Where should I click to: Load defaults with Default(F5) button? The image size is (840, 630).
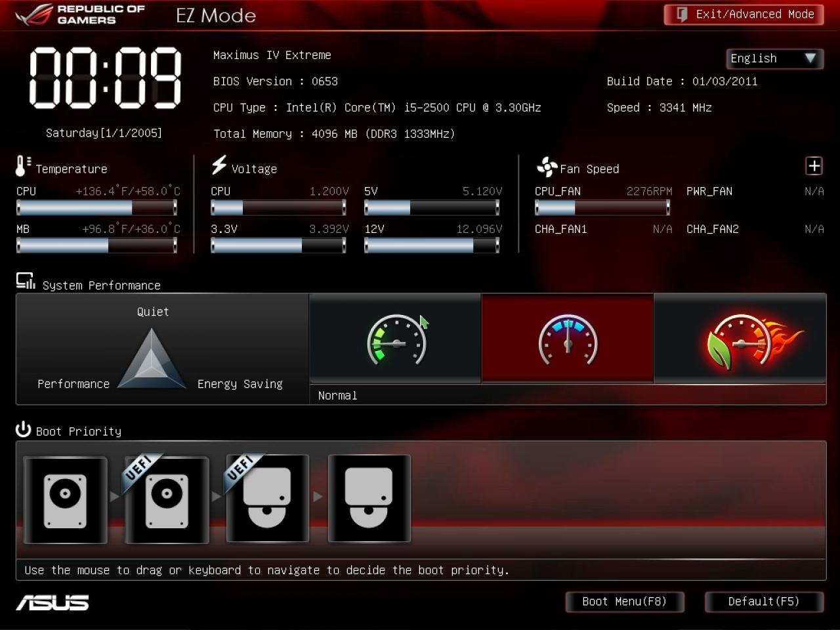[764, 602]
